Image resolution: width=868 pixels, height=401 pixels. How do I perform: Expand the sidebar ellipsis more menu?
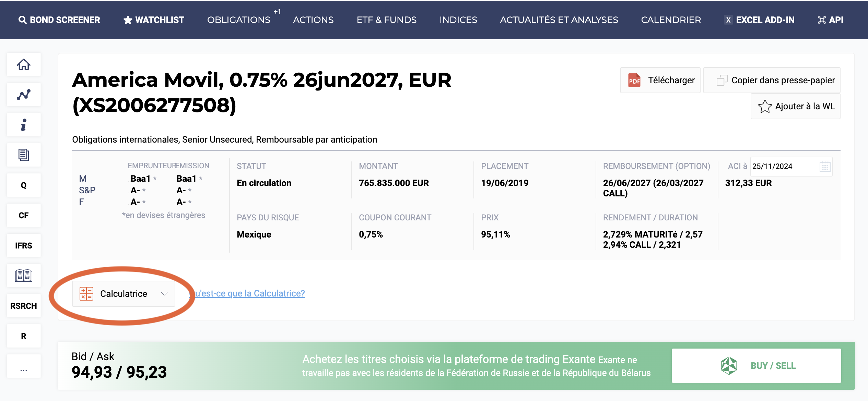tap(24, 366)
